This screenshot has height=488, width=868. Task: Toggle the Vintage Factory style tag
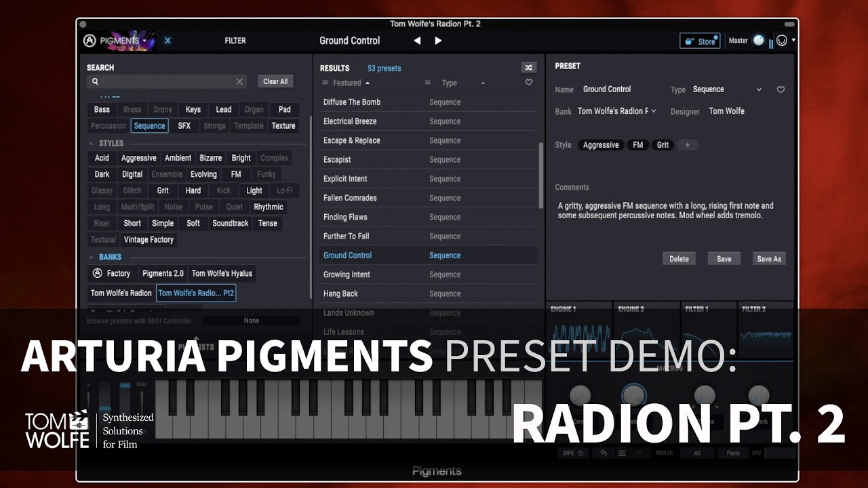[x=149, y=239]
